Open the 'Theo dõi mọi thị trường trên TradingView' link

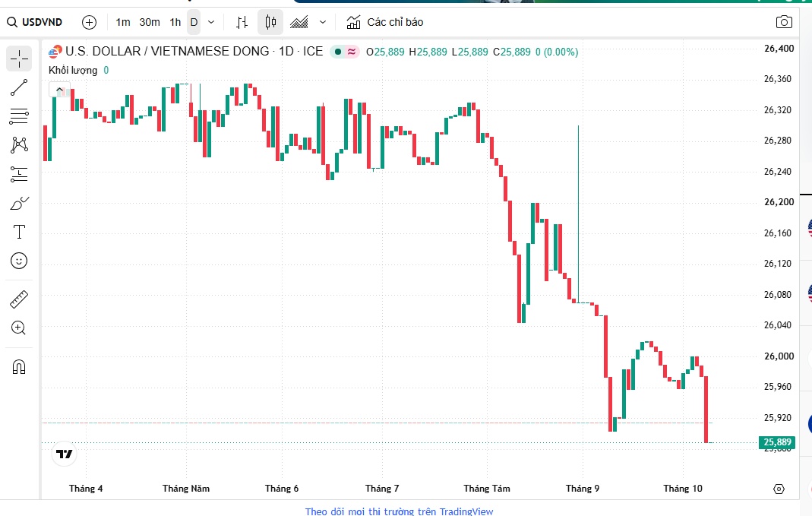399,511
